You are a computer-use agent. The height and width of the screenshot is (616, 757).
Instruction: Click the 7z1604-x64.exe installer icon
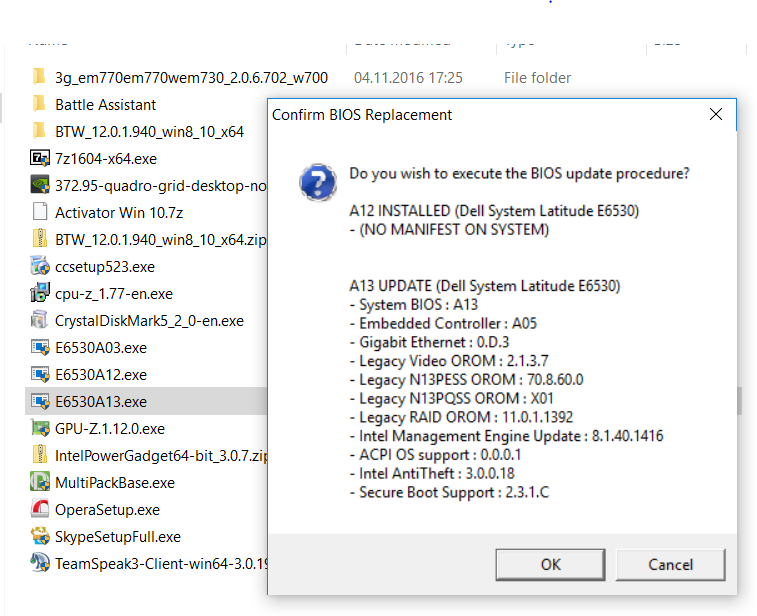[x=40, y=158]
